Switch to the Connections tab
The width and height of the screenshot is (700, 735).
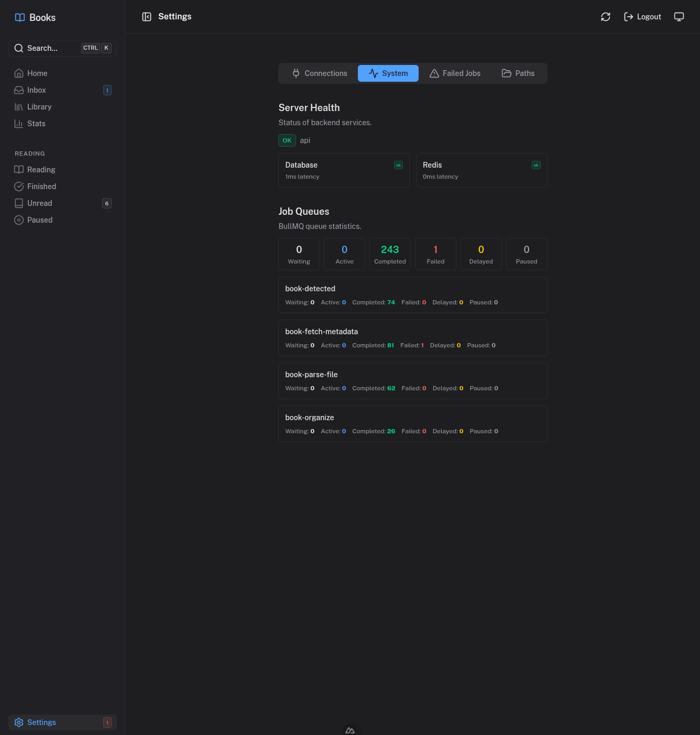[x=319, y=73]
